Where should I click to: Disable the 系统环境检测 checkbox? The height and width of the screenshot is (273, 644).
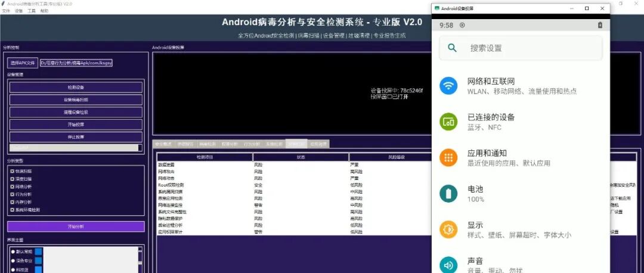(x=13, y=210)
